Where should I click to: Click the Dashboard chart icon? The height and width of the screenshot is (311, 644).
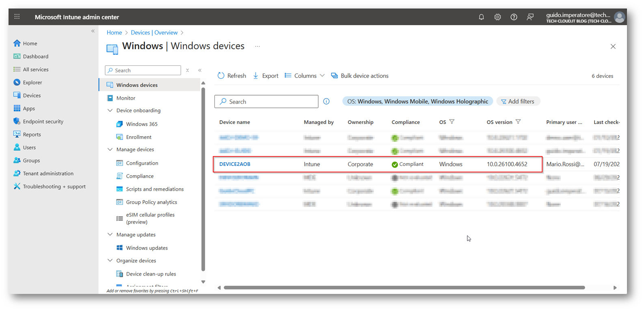(17, 56)
